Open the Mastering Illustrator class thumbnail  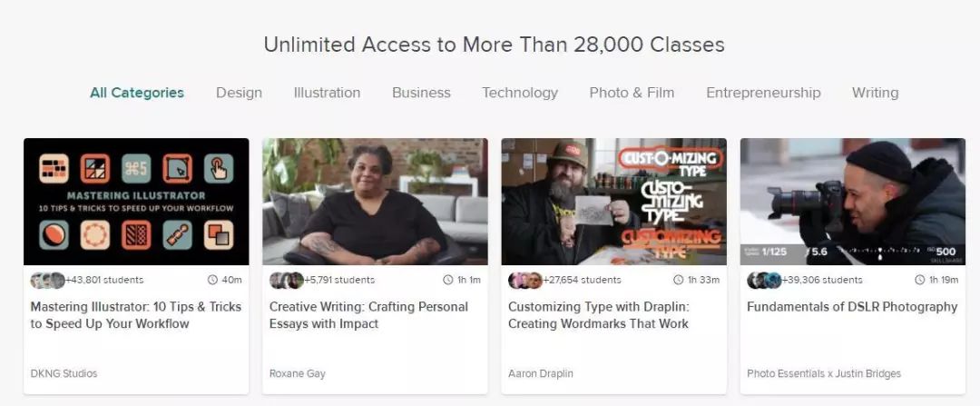(136, 202)
